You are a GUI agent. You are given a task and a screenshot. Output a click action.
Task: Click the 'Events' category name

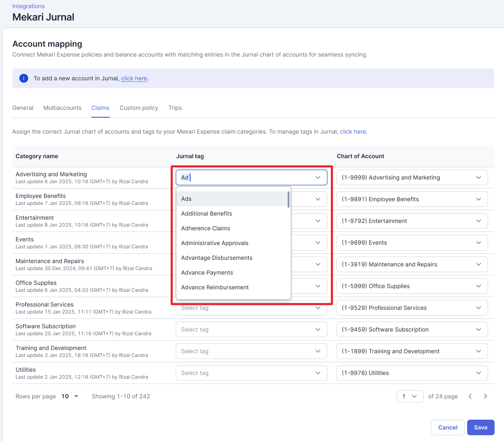[25, 239]
